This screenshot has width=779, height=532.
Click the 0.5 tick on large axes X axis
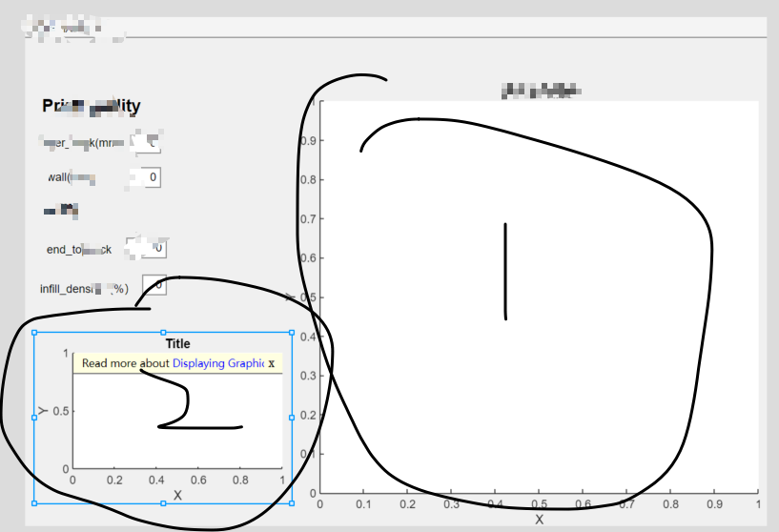539,504
